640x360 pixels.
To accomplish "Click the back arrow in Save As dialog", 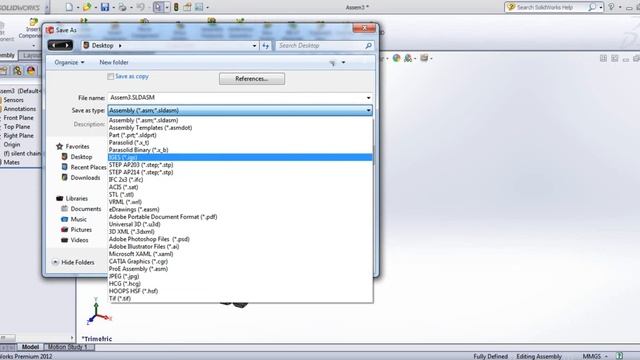I will 54,45.
